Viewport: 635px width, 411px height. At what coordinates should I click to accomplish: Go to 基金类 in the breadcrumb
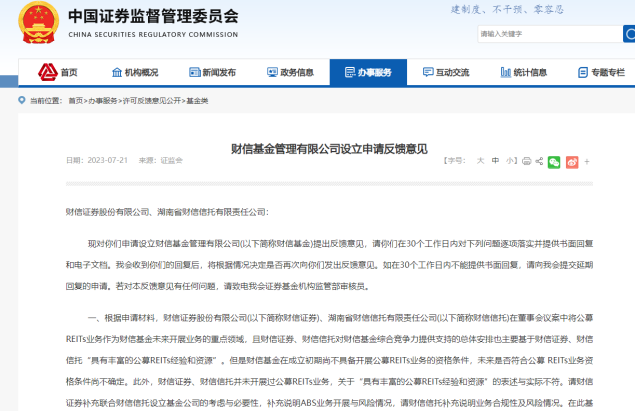[x=197, y=101]
